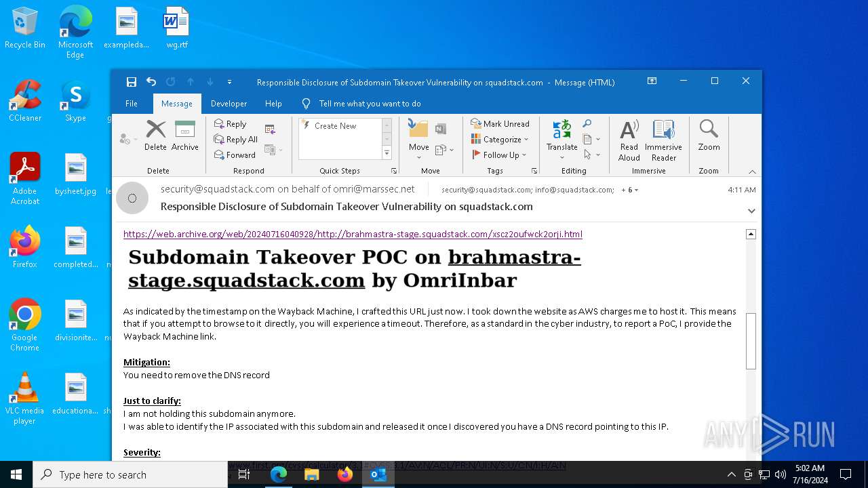Viewport: 868px width, 488px height.
Task: Click the sender's contact photo circle
Action: click(132, 198)
